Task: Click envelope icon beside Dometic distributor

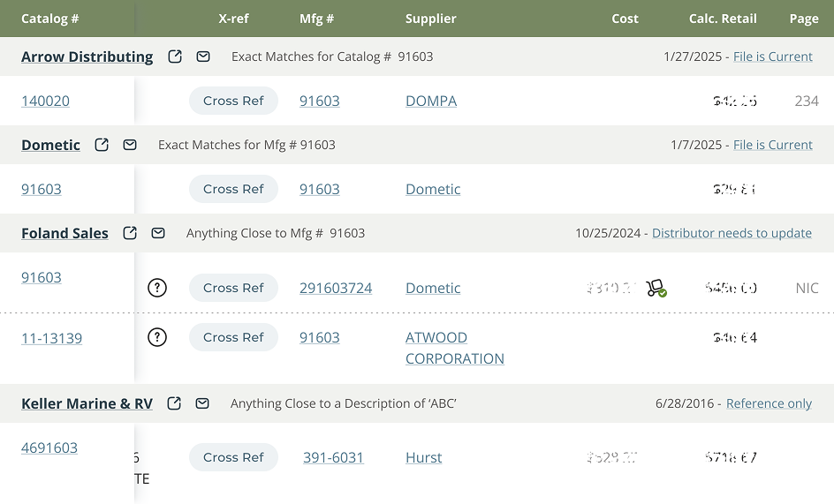Action: tap(130, 145)
